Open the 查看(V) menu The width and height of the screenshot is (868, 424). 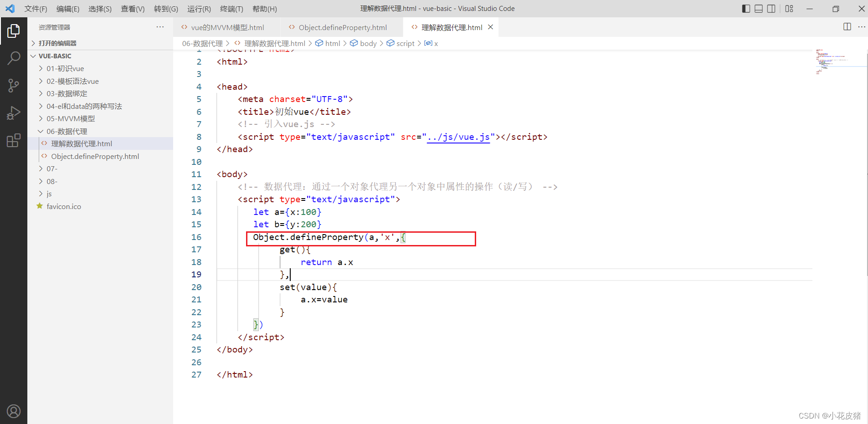133,9
